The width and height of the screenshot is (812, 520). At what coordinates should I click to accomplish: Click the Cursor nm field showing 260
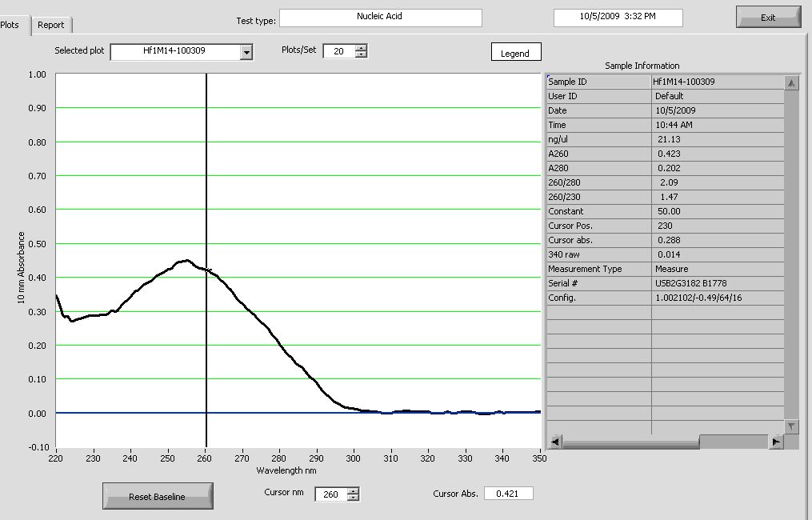click(331, 494)
